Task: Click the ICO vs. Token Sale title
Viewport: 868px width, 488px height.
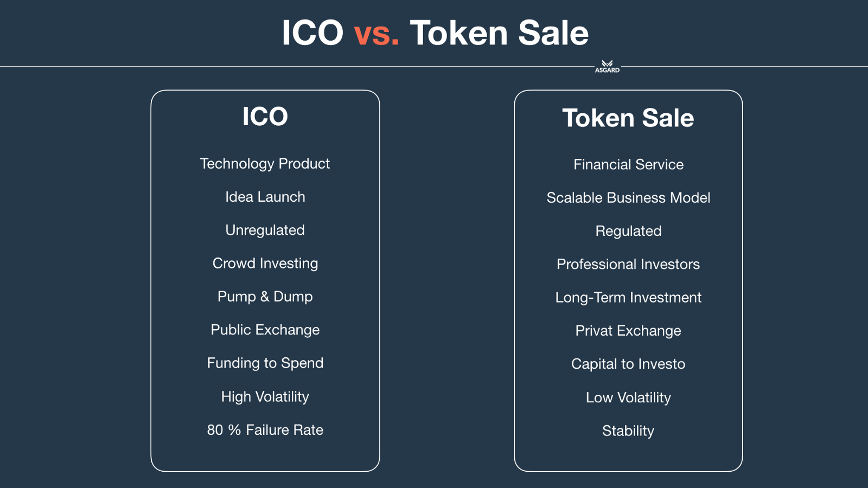Action: (x=435, y=33)
